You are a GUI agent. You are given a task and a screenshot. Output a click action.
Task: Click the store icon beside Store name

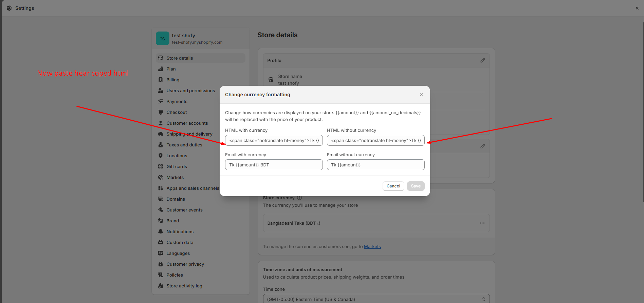coord(271,80)
